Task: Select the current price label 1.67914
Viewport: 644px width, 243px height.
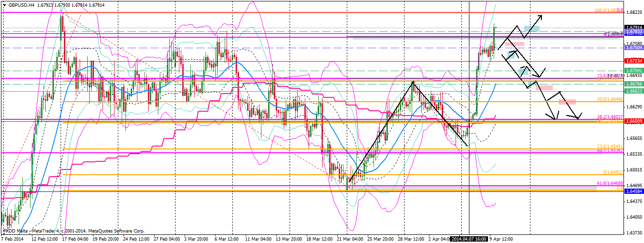Action: click(x=634, y=28)
